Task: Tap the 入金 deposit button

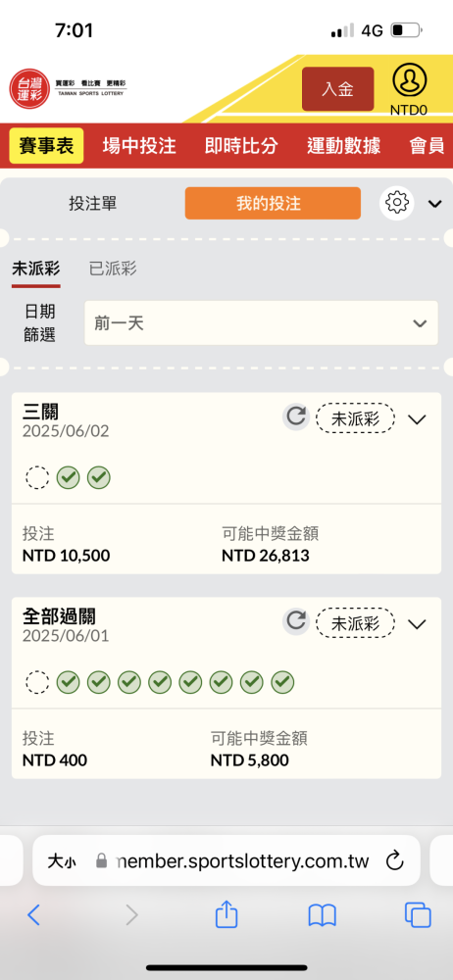Action: (x=338, y=89)
